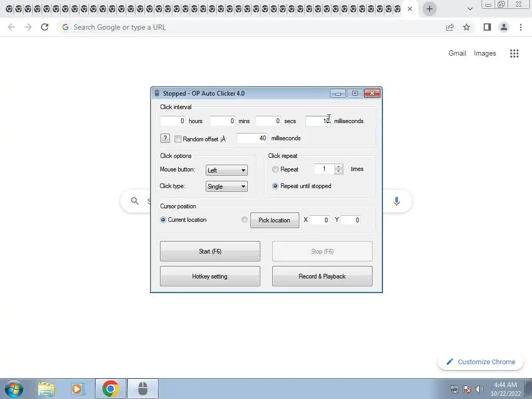Viewport: 532px width, 399px height.
Task: Click the OP Auto Clicker title bar mouse icon
Action: tap(157, 94)
